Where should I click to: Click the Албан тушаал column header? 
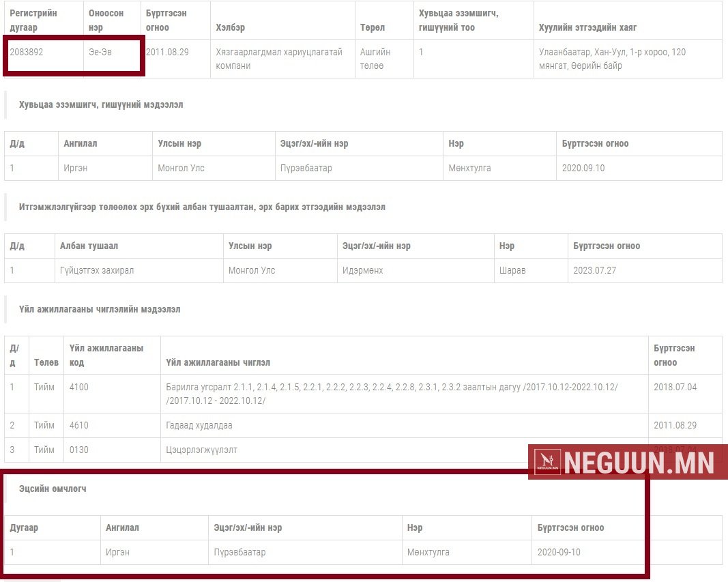click(x=89, y=246)
